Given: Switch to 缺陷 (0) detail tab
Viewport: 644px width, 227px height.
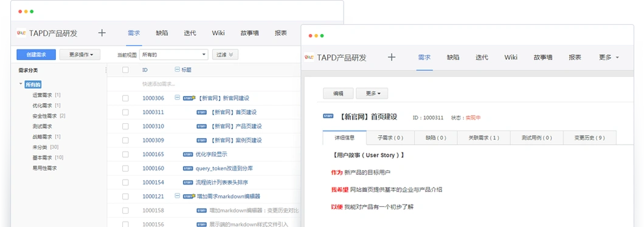Looking at the screenshot, I should click(436, 138).
